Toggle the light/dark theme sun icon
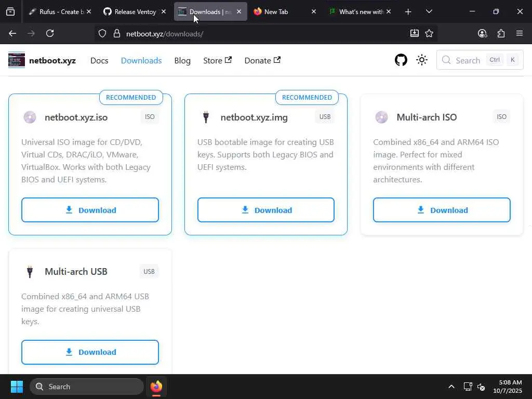This screenshot has width=532, height=399. click(x=422, y=60)
